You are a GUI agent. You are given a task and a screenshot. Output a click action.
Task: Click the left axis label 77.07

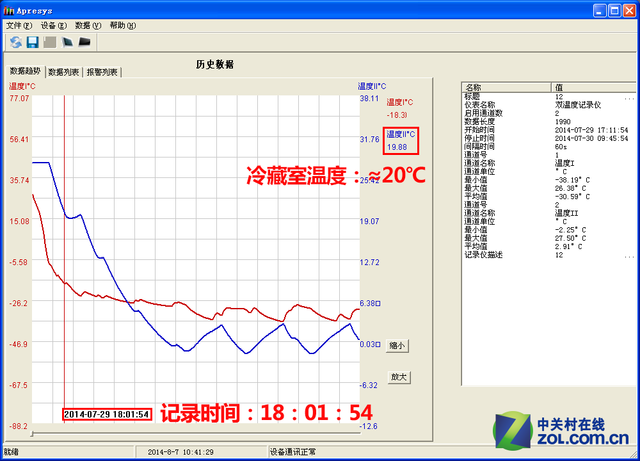coord(19,98)
